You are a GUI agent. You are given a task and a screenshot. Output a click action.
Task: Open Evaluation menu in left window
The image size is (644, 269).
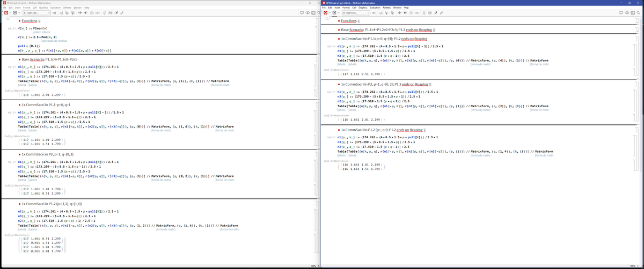pyautogui.click(x=56, y=8)
